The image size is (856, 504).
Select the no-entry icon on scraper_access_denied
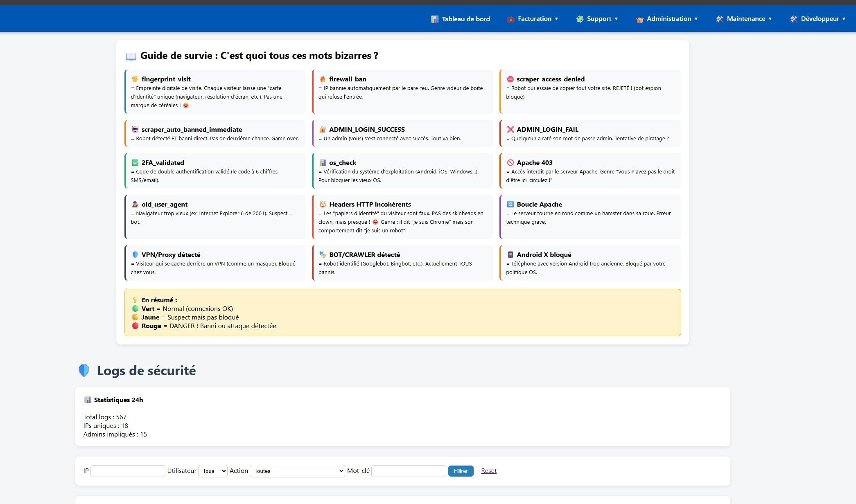click(x=510, y=79)
